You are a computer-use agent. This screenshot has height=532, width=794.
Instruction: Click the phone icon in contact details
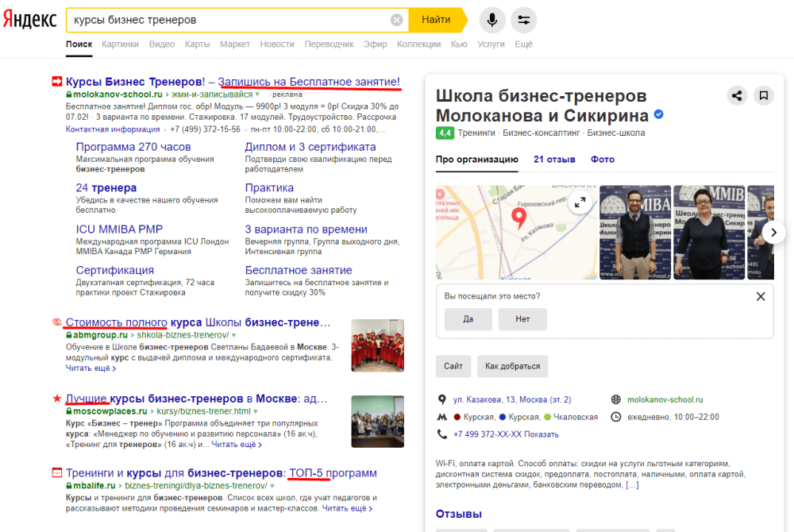(442, 434)
